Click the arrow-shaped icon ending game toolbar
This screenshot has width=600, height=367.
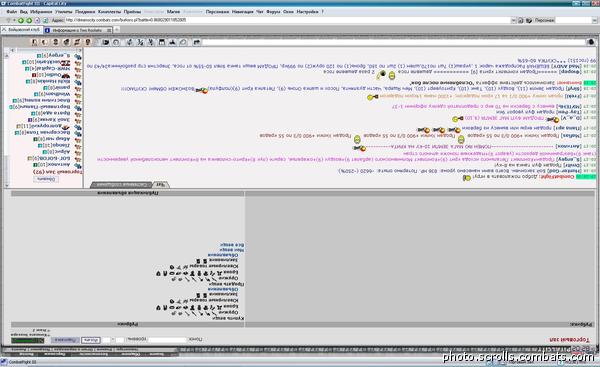click(x=196, y=42)
